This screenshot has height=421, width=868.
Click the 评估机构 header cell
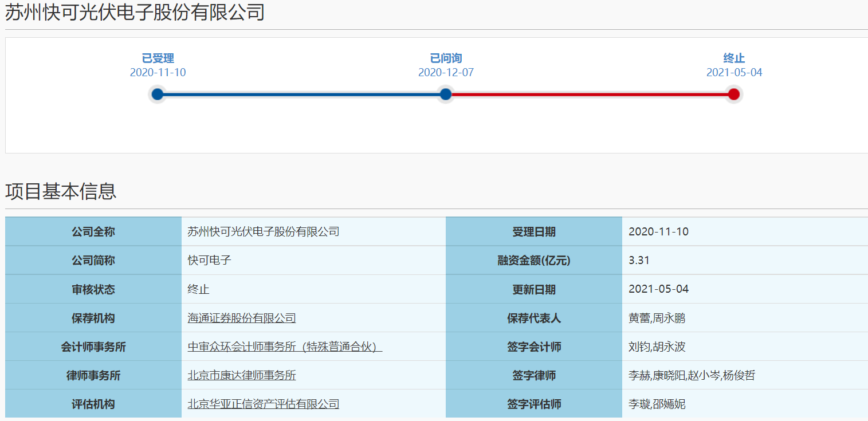pyautogui.click(x=93, y=404)
